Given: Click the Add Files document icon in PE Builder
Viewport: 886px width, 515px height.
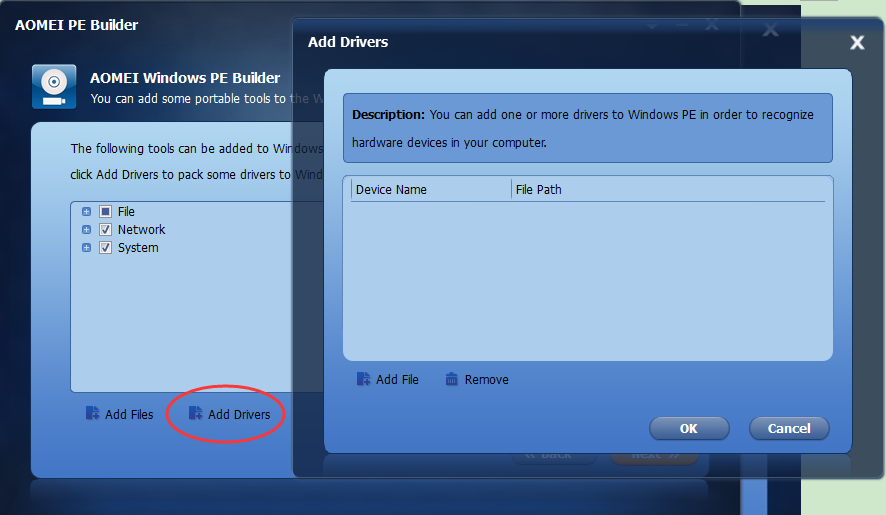Looking at the screenshot, I should tap(92, 413).
